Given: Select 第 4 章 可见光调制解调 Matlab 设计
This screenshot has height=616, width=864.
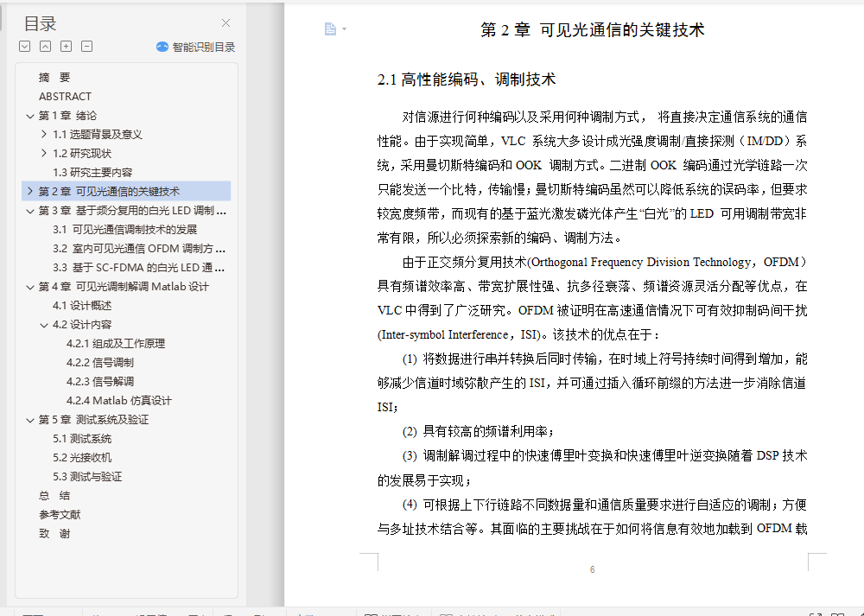Looking at the screenshot, I should click(x=124, y=287).
